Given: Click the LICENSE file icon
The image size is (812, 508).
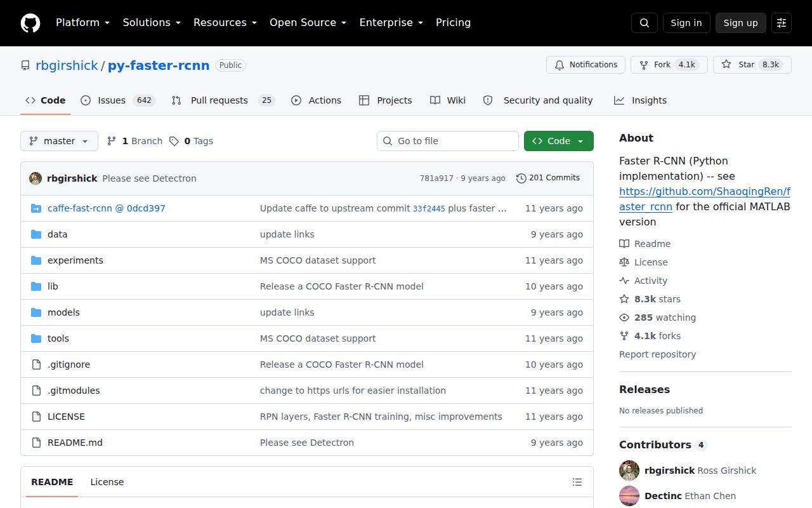Looking at the screenshot, I should tap(36, 417).
